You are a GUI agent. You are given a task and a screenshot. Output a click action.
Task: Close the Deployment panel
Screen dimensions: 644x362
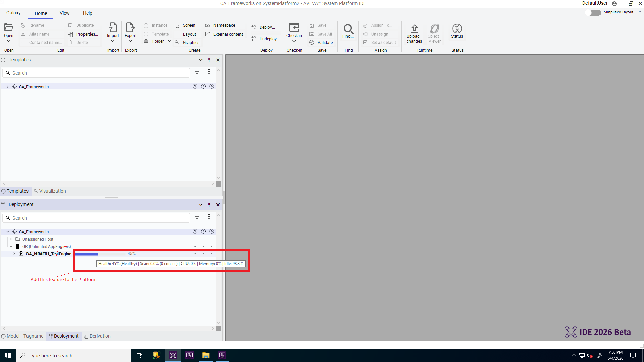click(218, 205)
